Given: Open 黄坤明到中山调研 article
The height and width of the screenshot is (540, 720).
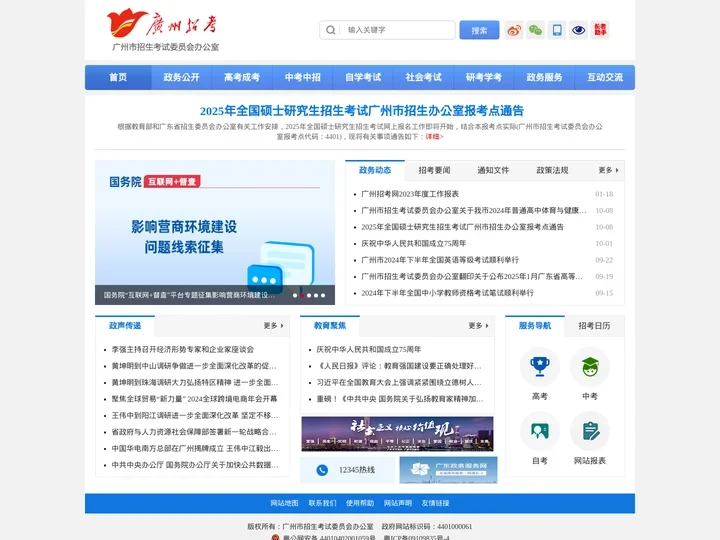Looking at the screenshot, I should (x=194, y=366).
